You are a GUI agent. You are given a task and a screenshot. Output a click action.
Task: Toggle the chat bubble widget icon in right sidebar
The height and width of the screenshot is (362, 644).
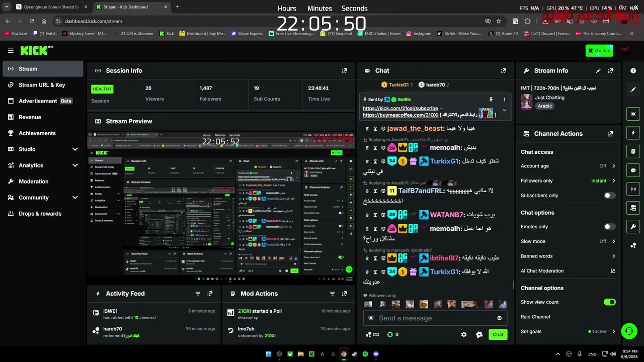633,170
